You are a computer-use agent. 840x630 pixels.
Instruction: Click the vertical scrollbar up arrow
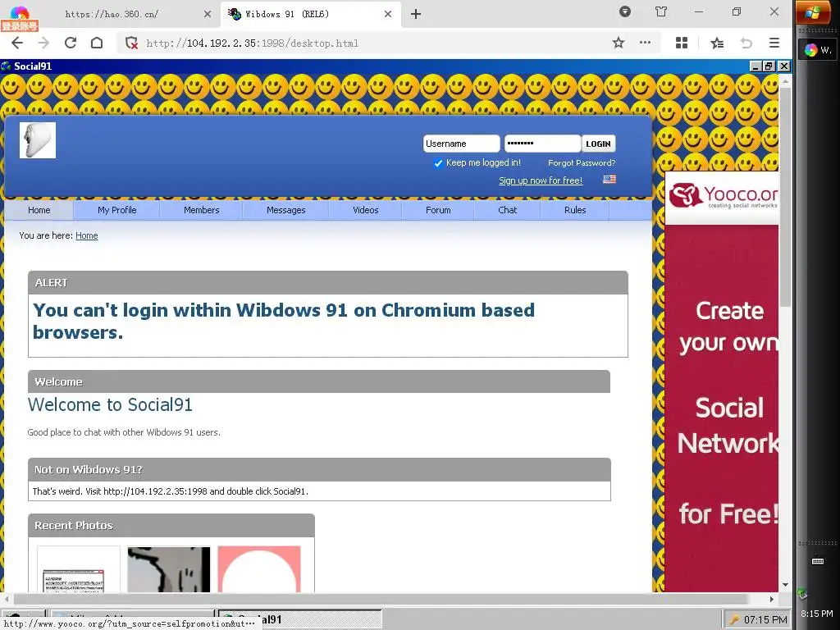tap(785, 82)
